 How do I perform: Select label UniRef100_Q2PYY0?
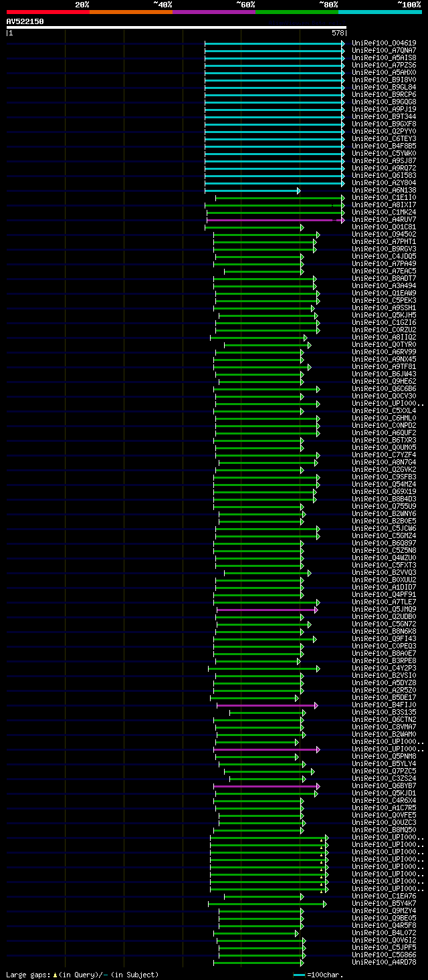coord(384,131)
